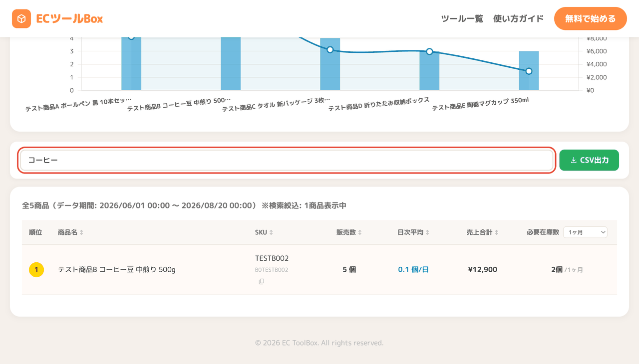Go to home via ECツールBox title
The image size is (639, 364).
(x=69, y=19)
